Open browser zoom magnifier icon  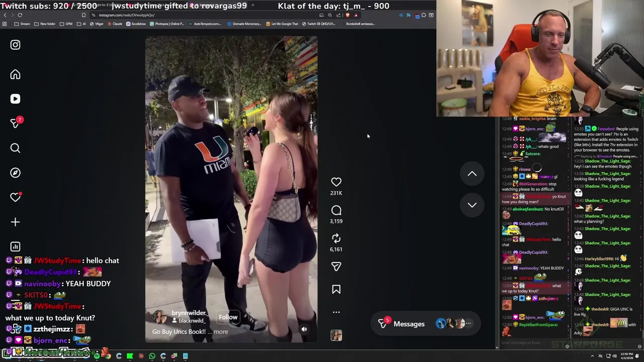pyautogui.click(x=330, y=15)
